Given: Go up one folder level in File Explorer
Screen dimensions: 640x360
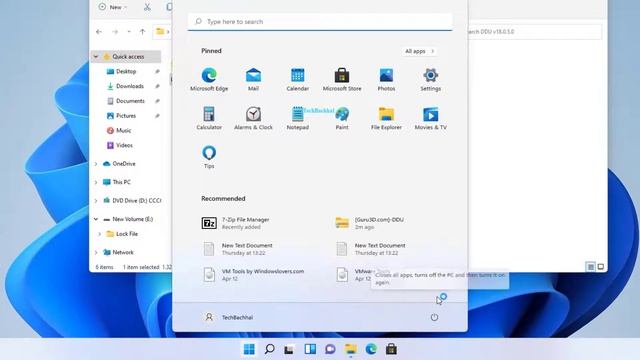Looking at the screenshot, I should coord(142,31).
